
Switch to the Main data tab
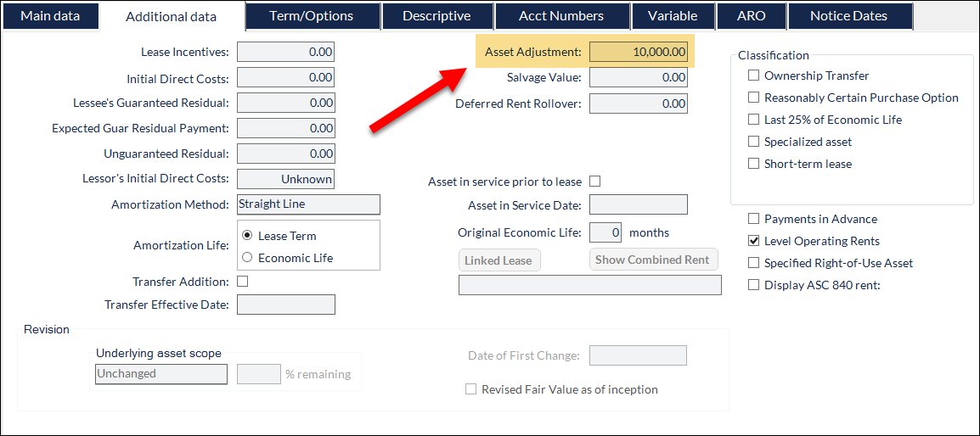click(x=51, y=15)
